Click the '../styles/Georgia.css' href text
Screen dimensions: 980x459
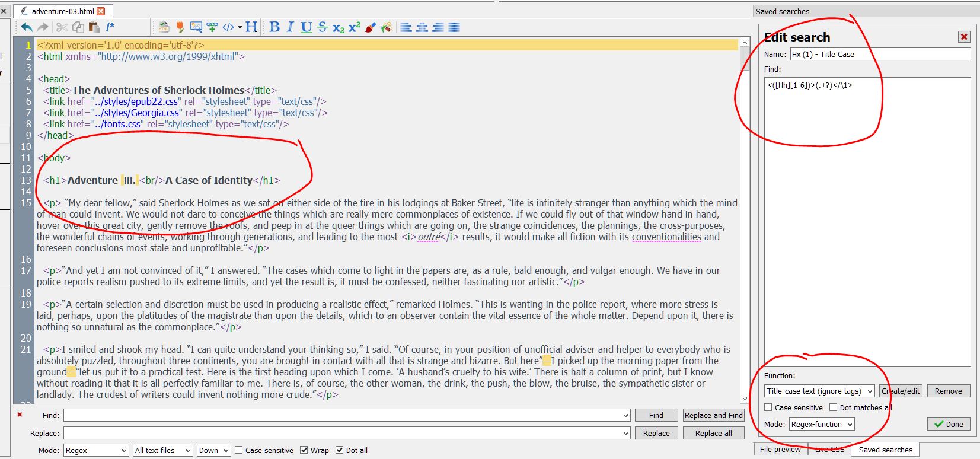pyautogui.click(x=135, y=113)
